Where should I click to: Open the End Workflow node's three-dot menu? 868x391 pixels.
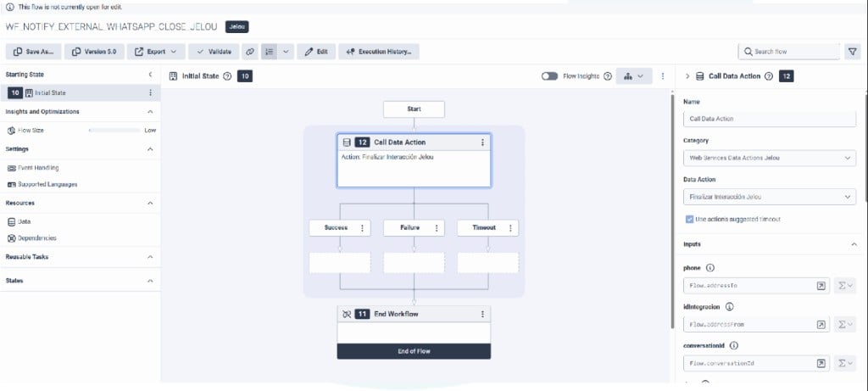point(482,314)
